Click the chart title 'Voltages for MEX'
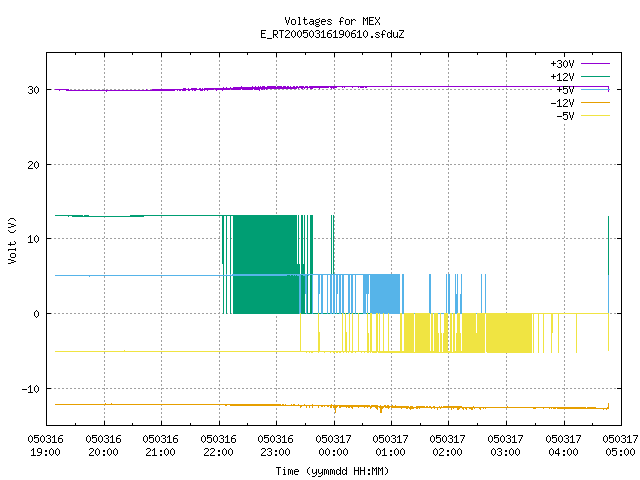This screenshot has width=640, height=480. point(332,21)
